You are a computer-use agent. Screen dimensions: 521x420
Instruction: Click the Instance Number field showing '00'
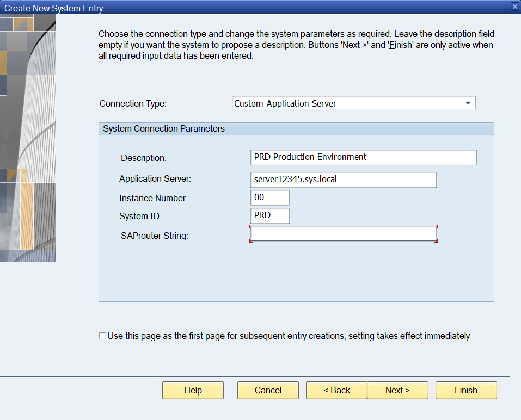coord(269,197)
